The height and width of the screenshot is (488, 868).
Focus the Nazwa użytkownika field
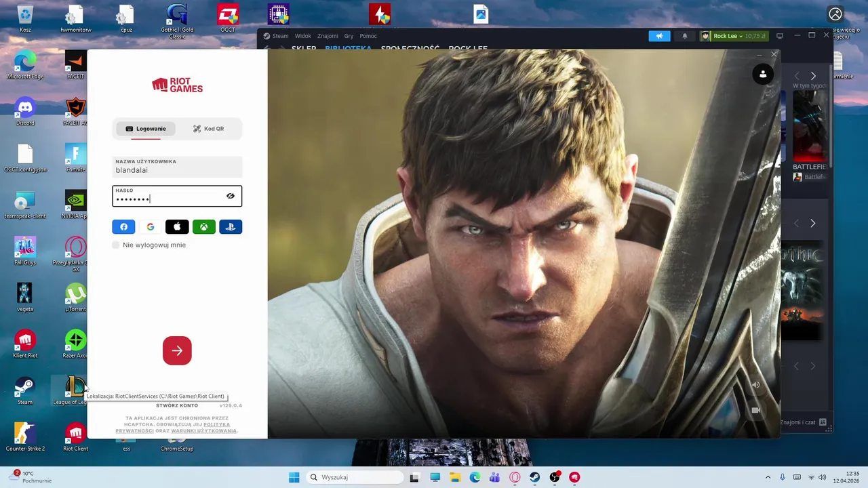tap(177, 167)
